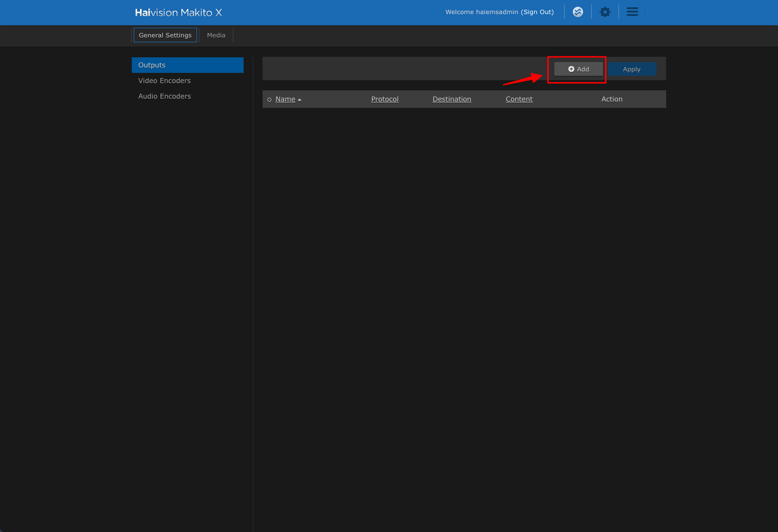
Task: Click the Action column header
Action: [x=612, y=99]
